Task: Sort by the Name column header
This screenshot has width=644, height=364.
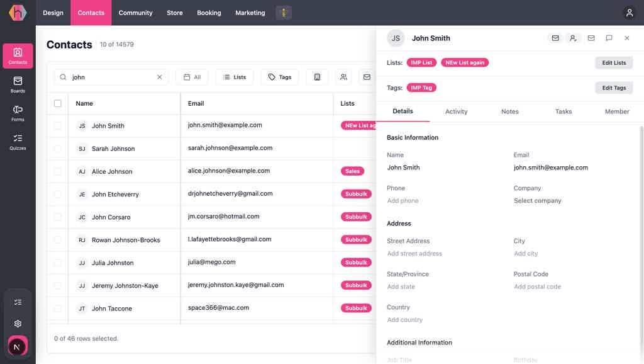Action: point(84,103)
